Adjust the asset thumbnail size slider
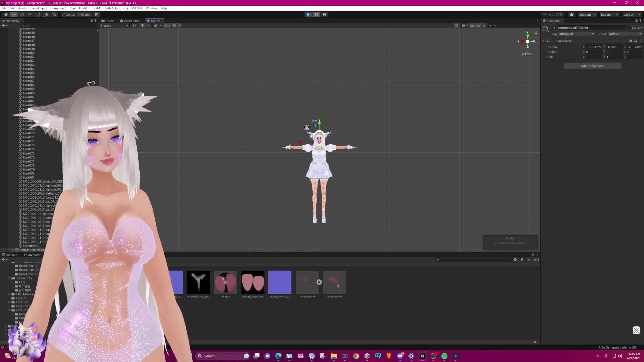This screenshot has height=362, width=644. 535,342
